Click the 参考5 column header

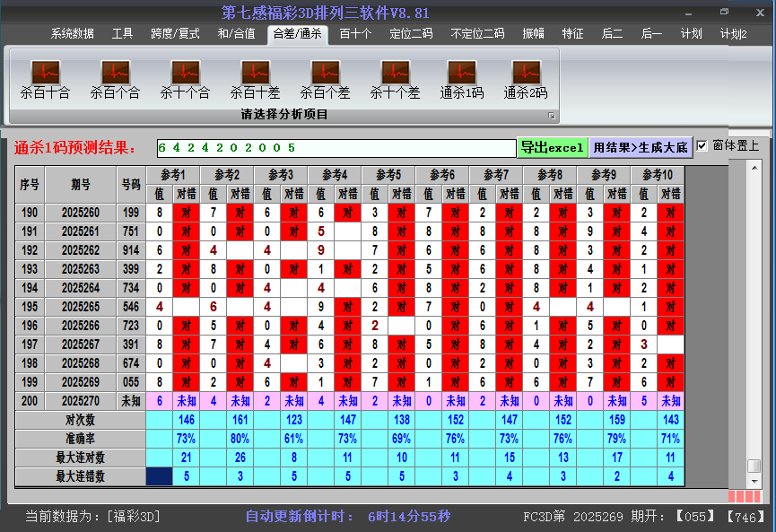point(388,174)
